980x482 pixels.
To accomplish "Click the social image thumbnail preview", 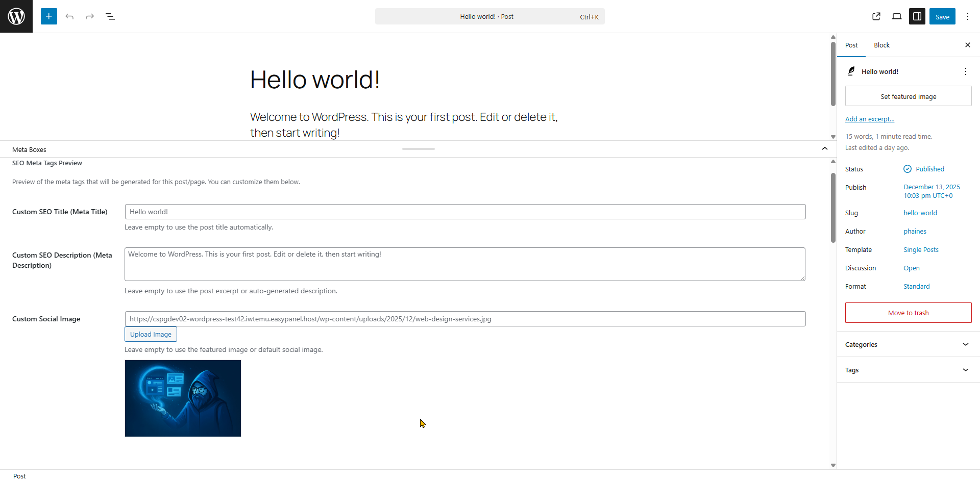I will tap(182, 398).
